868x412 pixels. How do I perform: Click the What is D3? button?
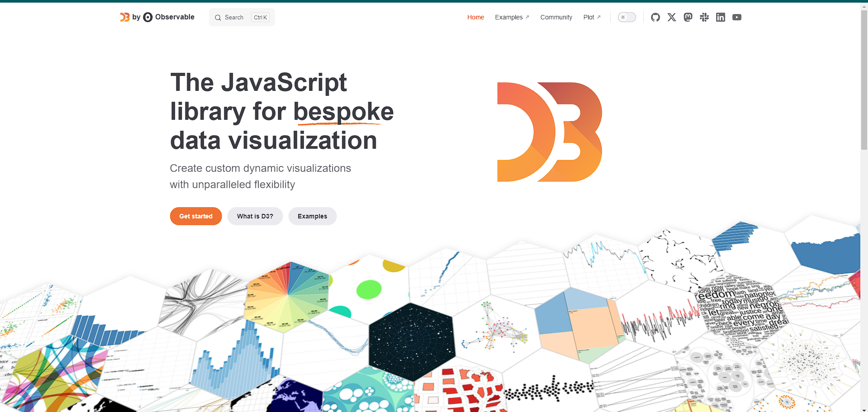click(x=255, y=216)
